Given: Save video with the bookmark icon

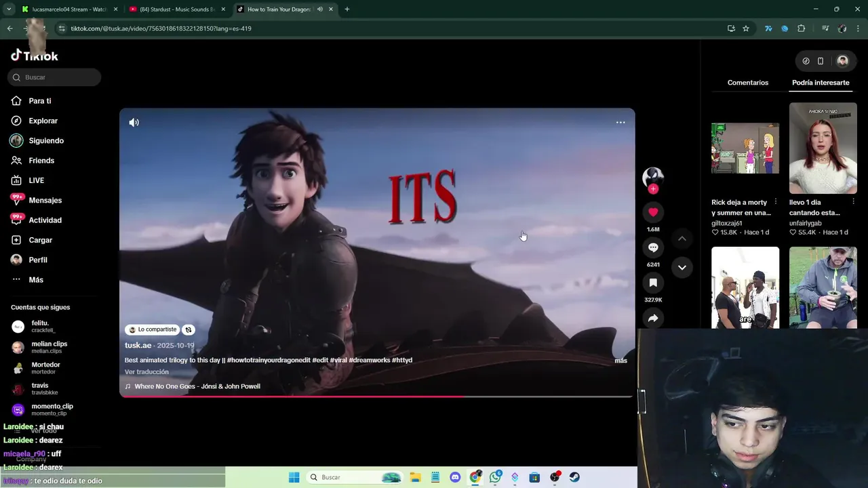Looking at the screenshot, I should click(653, 283).
